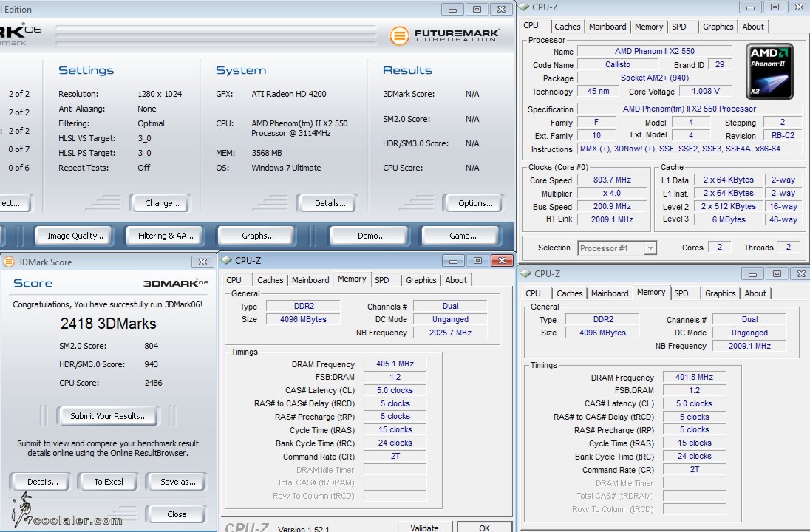Click the CPU Score value '2486'
Image resolution: width=810 pixels, height=532 pixels.
(x=154, y=383)
